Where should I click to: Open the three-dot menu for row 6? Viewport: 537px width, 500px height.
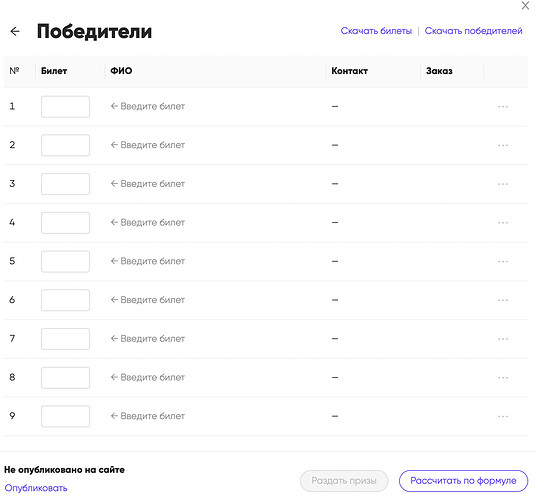(x=503, y=300)
